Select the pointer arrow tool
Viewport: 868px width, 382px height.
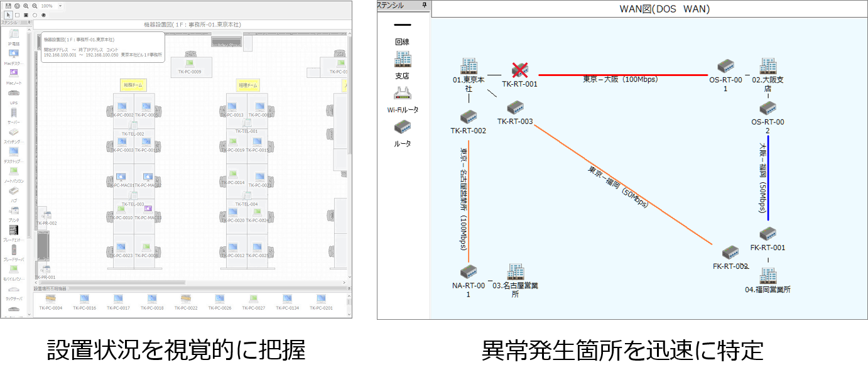8,15
